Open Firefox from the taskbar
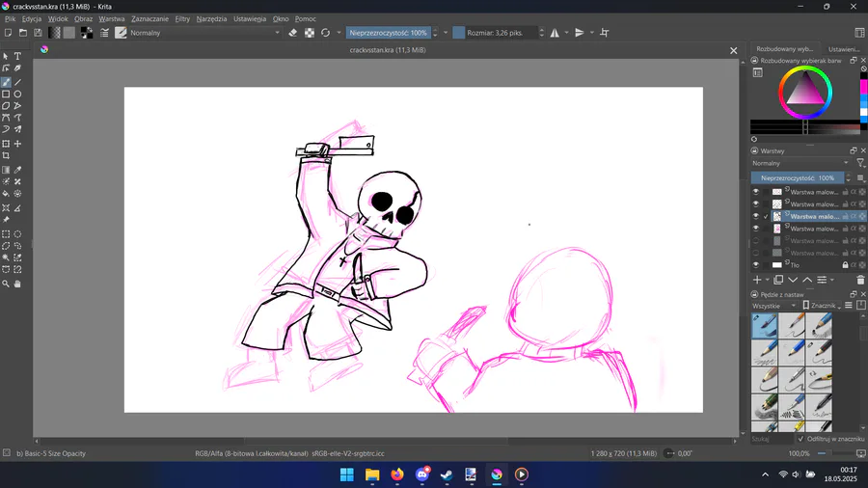868x488 pixels. click(x=397, y=474)
